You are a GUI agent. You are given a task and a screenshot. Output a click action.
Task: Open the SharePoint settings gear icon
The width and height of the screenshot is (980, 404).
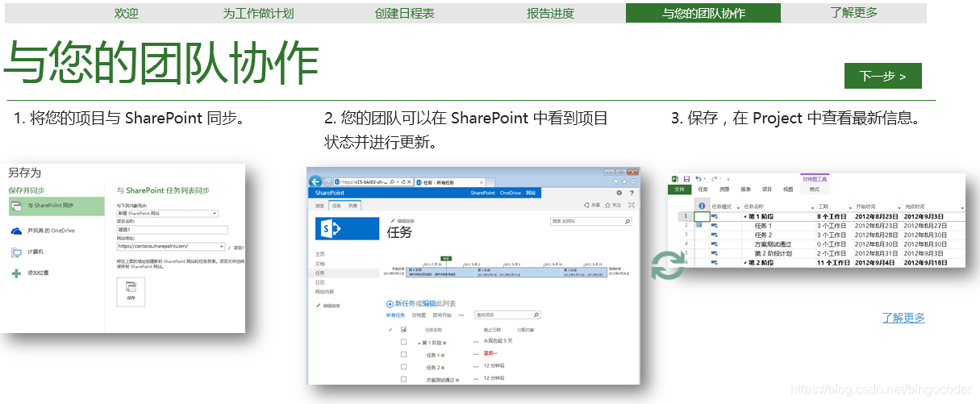click(619, 194)
